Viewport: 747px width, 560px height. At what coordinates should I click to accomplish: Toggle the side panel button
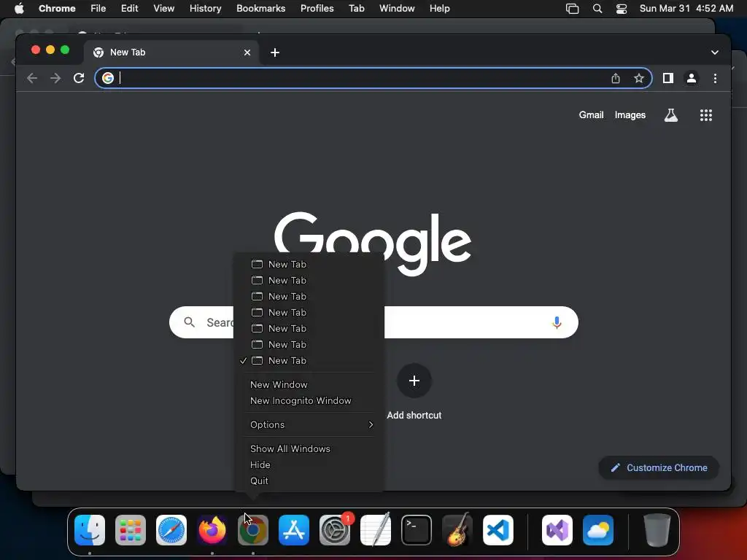pyautogui.click(x=668, y=78)
